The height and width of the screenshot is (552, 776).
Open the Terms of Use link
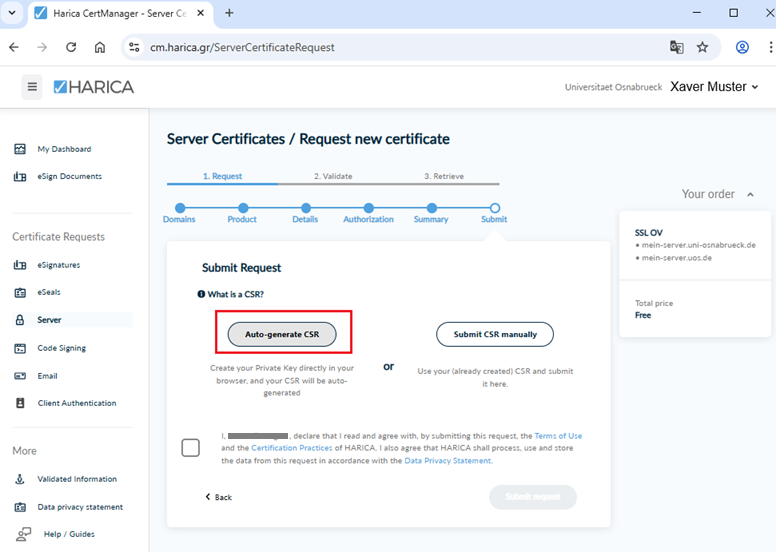coord(558,436)
